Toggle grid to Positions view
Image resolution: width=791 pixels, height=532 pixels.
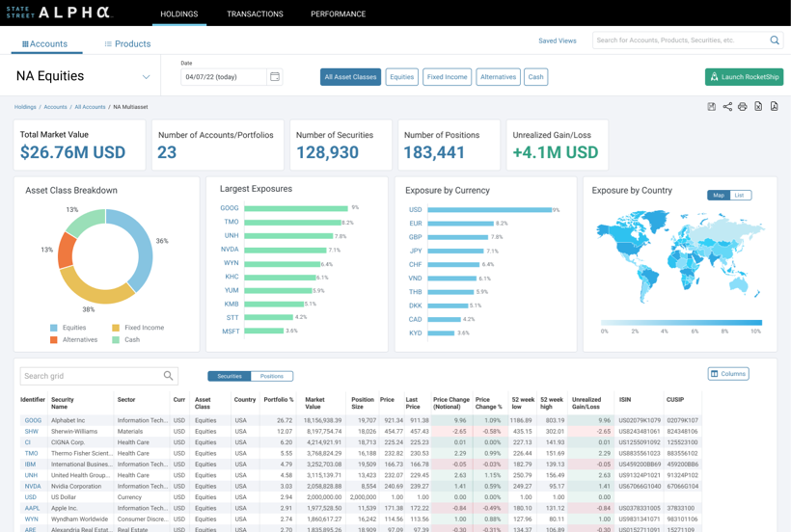[x=272, y=376]
